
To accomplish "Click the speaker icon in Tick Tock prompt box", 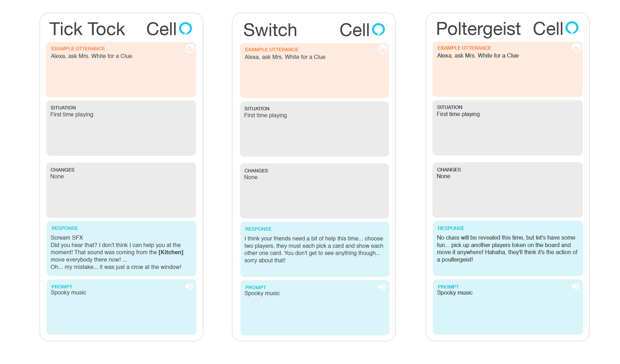I will coord(189,286).
